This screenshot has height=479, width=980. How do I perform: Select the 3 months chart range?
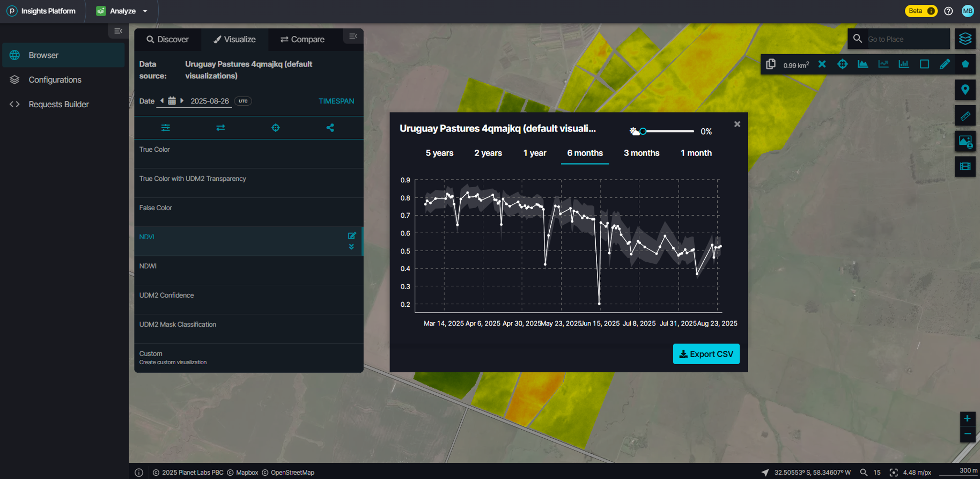pos(641,153)
